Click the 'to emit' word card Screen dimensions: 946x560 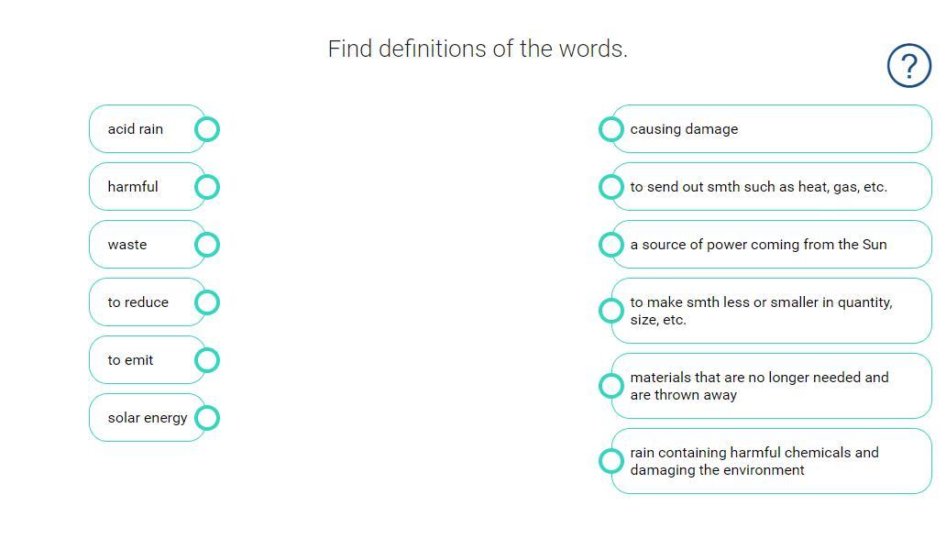(137, 360)
